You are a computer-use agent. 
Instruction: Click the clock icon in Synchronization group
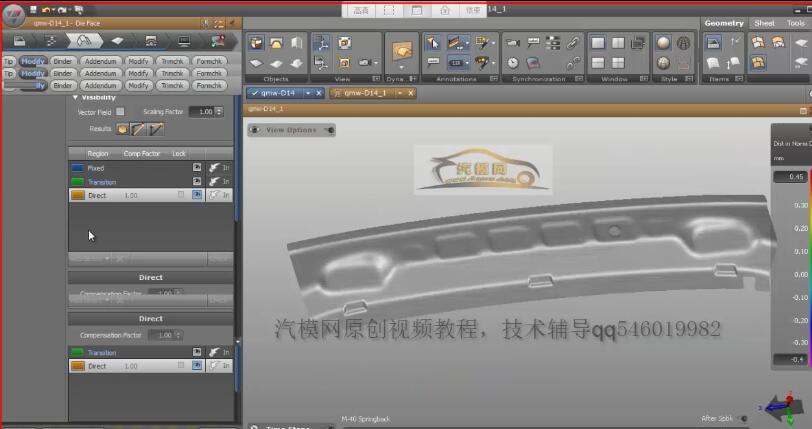(x=512, y=62)
